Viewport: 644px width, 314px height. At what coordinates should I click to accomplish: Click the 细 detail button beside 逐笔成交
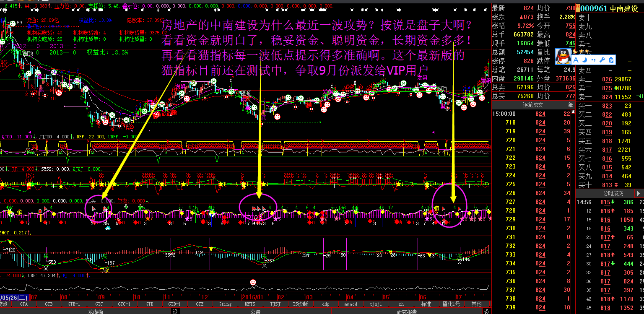click(571, 105)
